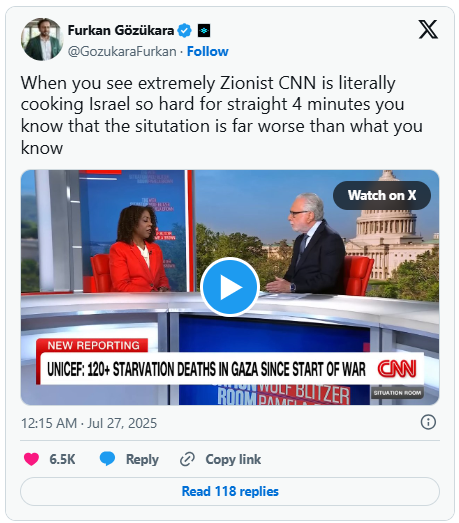Open Furkan Gözükara's profile picture
The height and width of the screenshot is (523, 459).
42,39
